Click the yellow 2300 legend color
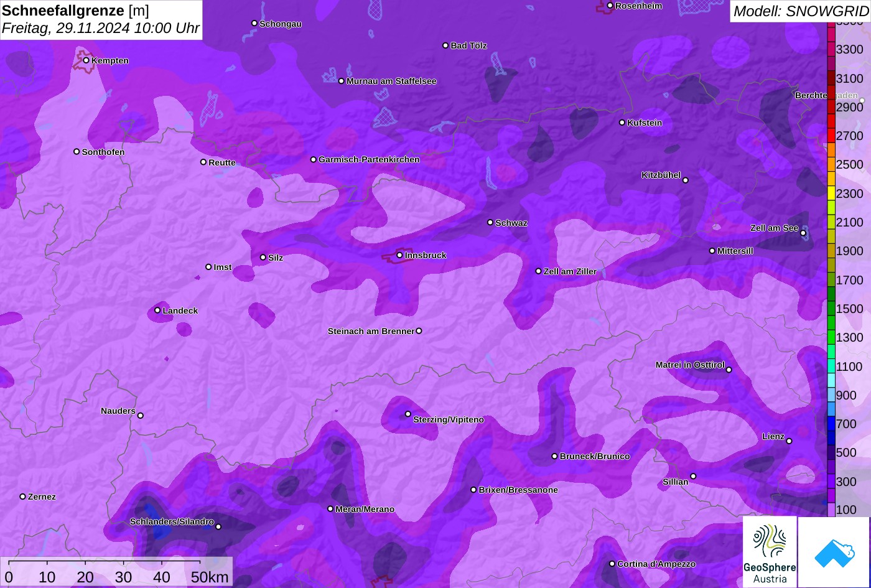The width and height of the screenshot is (871, 588). pos(831,194)
